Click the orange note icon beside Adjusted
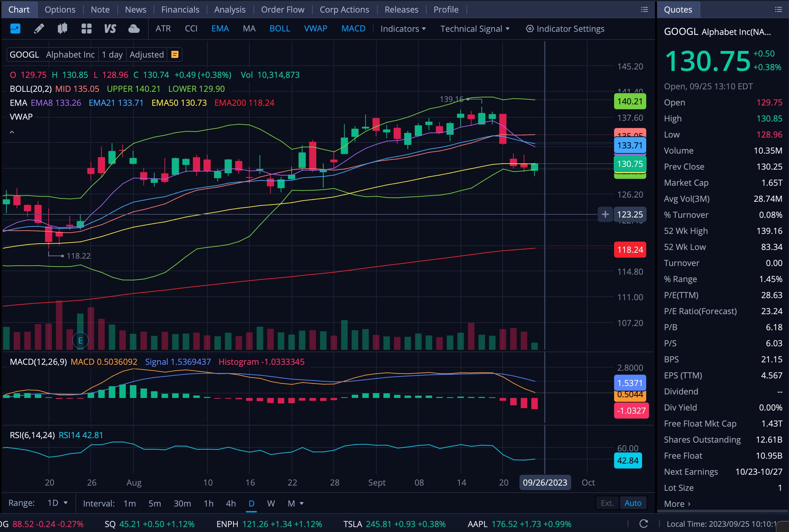Screen dimensions: 789x532 click(175, 54)
